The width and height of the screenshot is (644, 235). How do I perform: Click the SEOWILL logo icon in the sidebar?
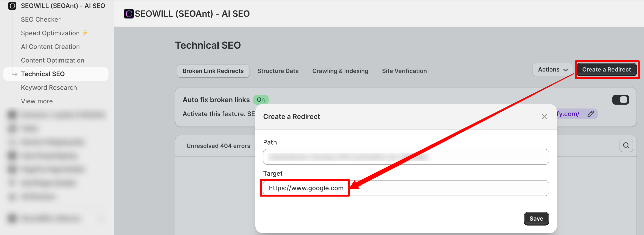(x=12, y=6)
